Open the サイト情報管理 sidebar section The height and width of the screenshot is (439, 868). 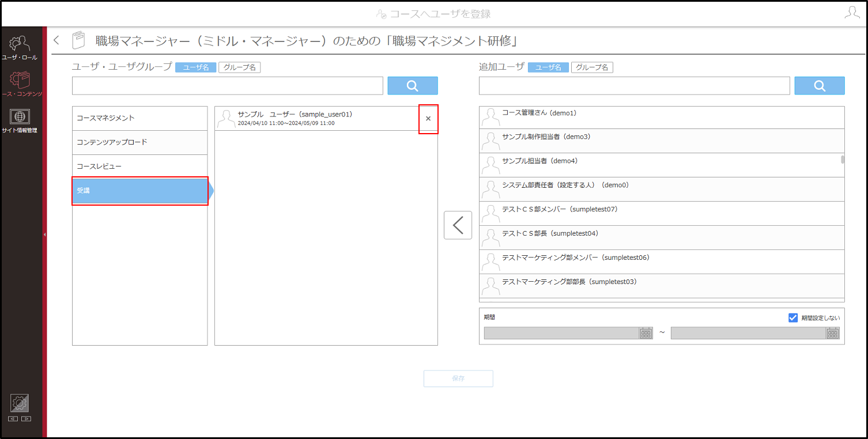pos(20,120)
